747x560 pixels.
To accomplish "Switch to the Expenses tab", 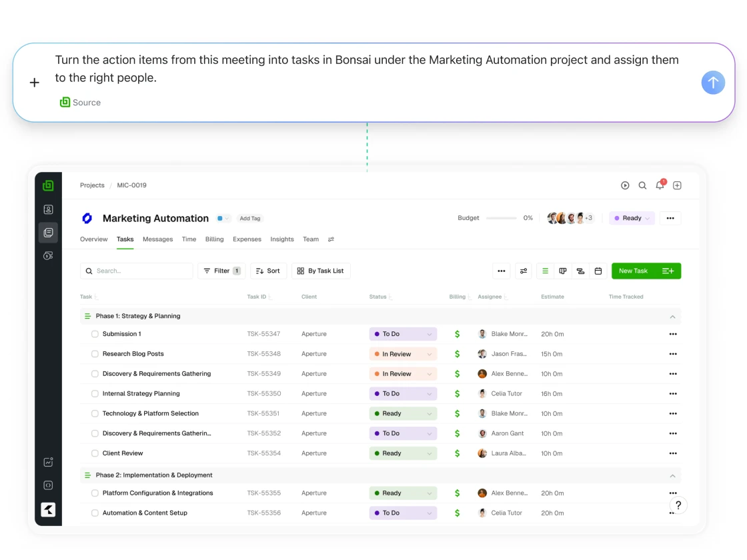I will coord(247,239).
